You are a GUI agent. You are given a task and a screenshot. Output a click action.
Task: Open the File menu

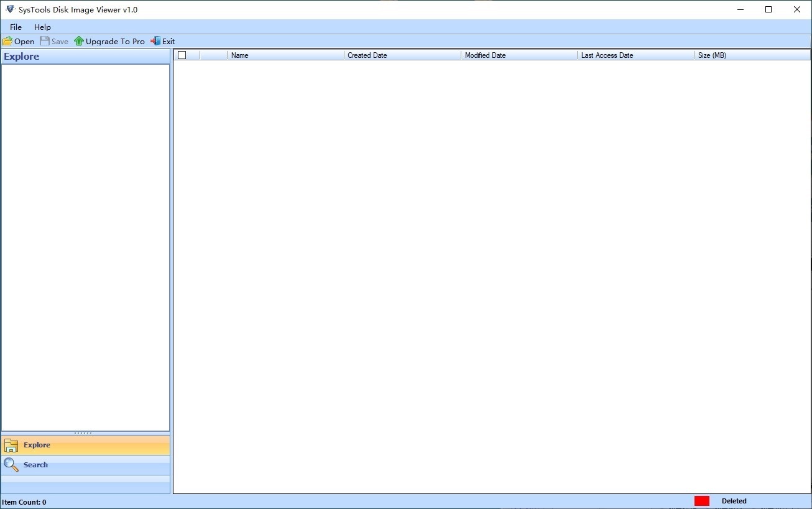pyautogui.click(x=16, y=27)
